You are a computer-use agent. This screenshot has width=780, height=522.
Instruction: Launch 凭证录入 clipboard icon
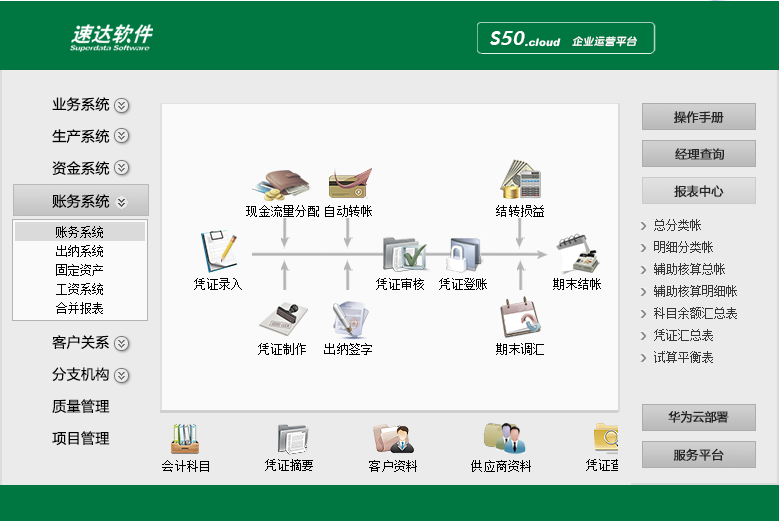(218, 251)
